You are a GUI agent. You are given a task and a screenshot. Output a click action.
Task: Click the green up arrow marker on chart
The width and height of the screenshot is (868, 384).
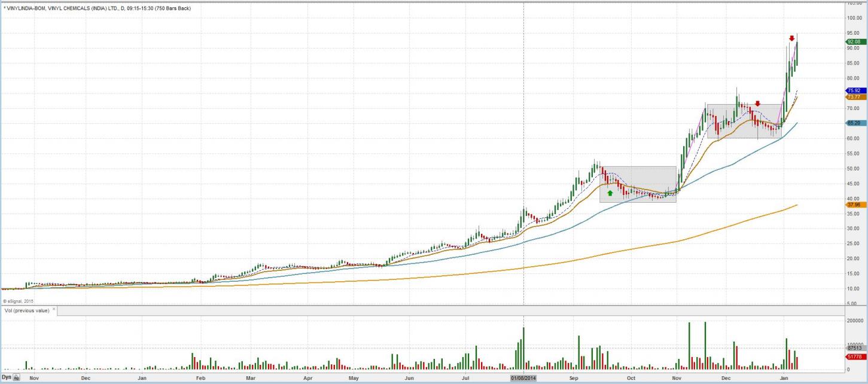point(610,193)
